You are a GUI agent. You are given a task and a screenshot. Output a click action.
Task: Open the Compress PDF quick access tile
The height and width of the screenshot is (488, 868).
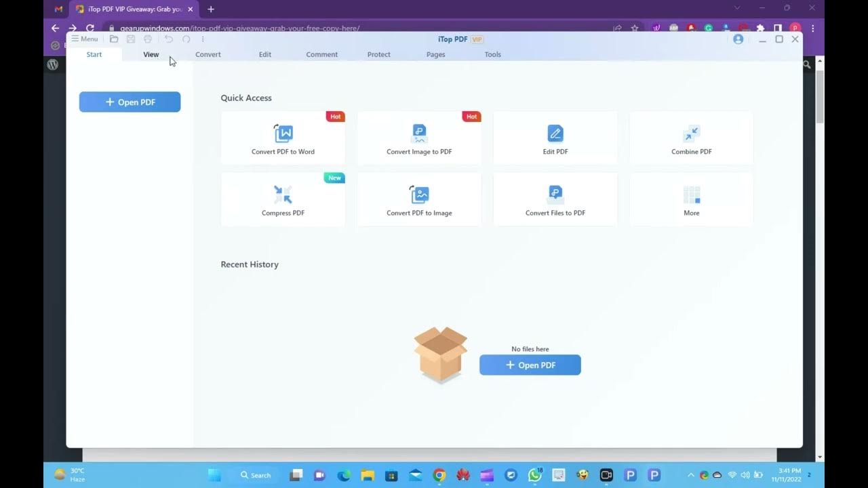[283, 199]
